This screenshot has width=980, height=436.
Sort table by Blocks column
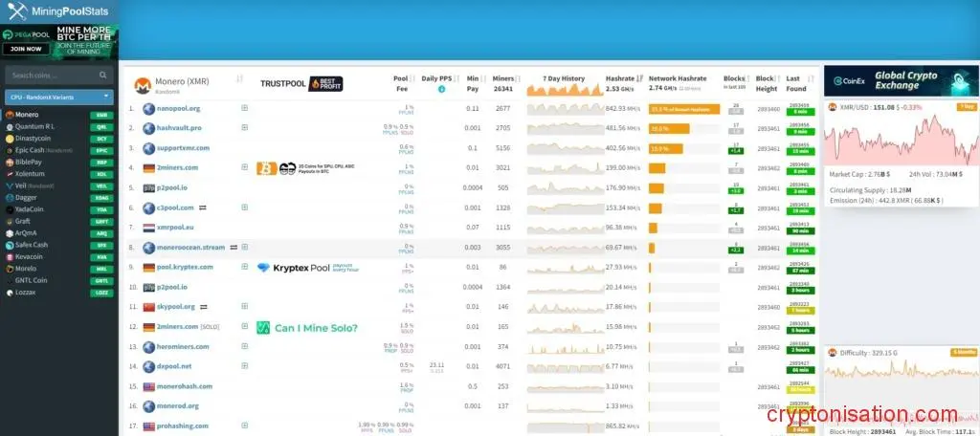click(x=748, y=78)
